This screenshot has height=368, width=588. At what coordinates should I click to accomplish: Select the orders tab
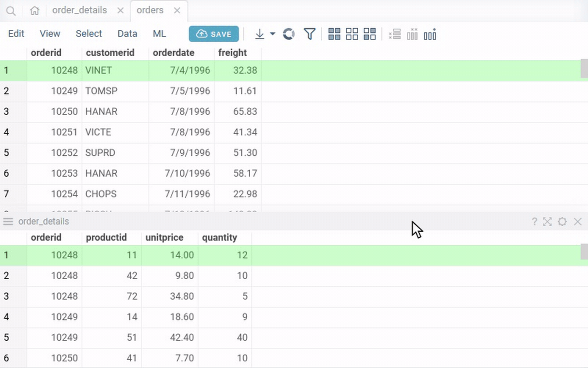point(150,10)
